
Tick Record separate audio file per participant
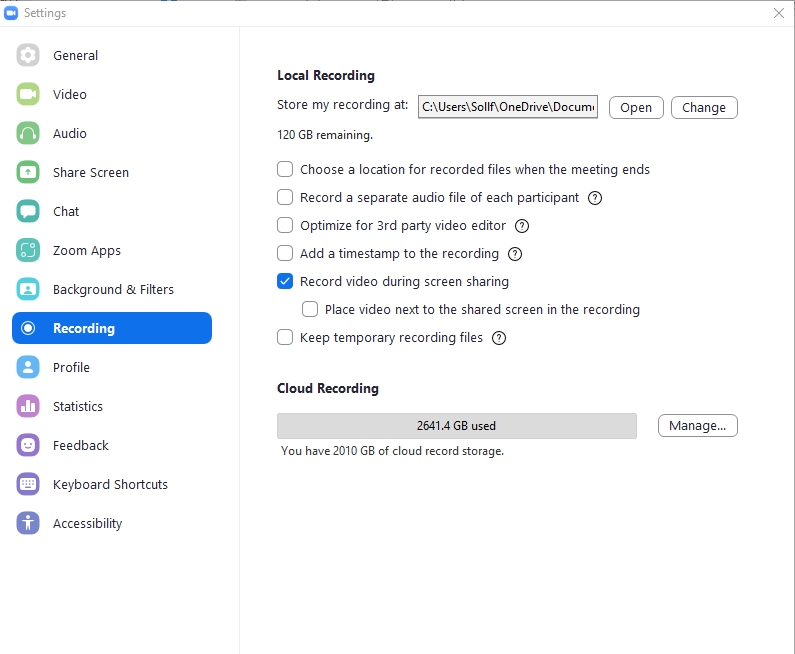tap(285, 198)
